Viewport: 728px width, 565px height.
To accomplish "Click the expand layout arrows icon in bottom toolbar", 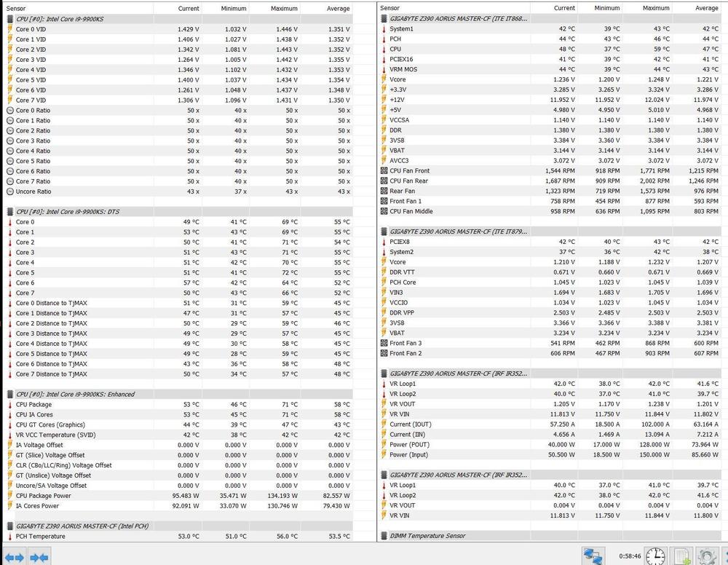I will pyautogui.click(x=15, y=557).
